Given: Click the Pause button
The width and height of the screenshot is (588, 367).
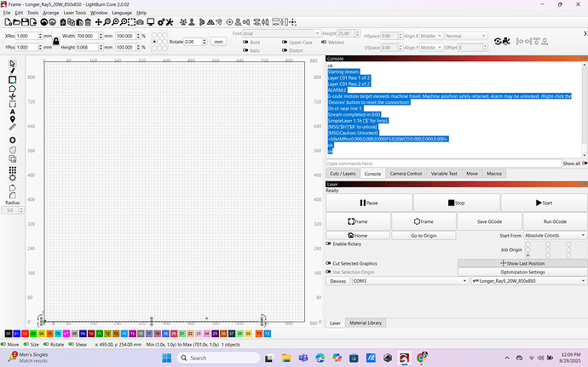Looking at the screenshot, I should point(369,203).
